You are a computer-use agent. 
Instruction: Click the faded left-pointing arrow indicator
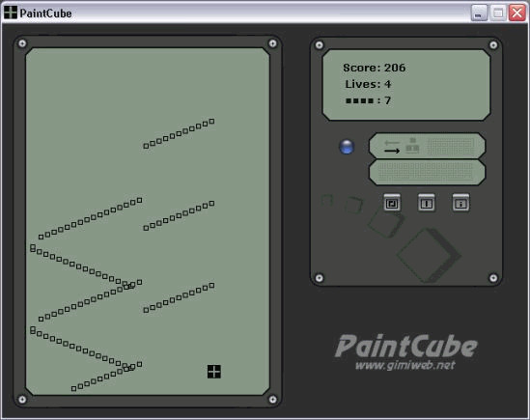pos(392,143)
